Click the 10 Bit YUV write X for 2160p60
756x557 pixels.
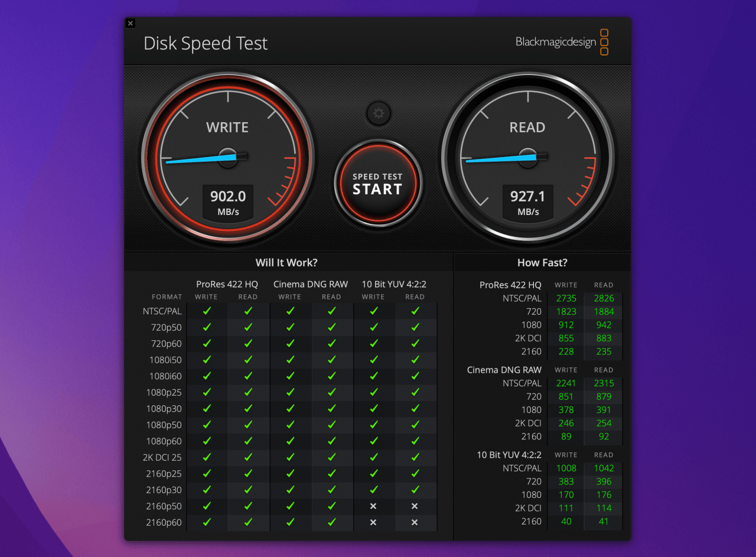point(373,522)
